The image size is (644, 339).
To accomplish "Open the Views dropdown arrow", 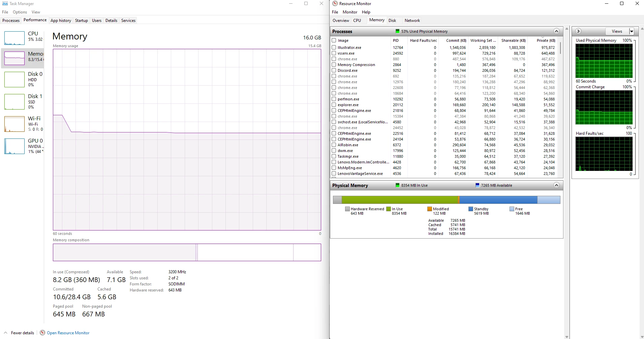I will coord(632,31).
